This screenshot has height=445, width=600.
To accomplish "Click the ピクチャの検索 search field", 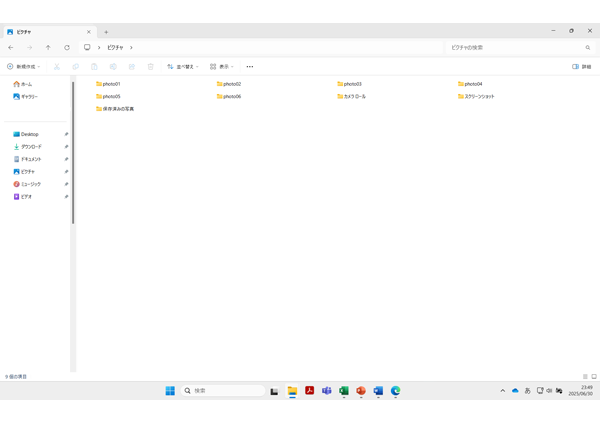I will pos(515,47).
